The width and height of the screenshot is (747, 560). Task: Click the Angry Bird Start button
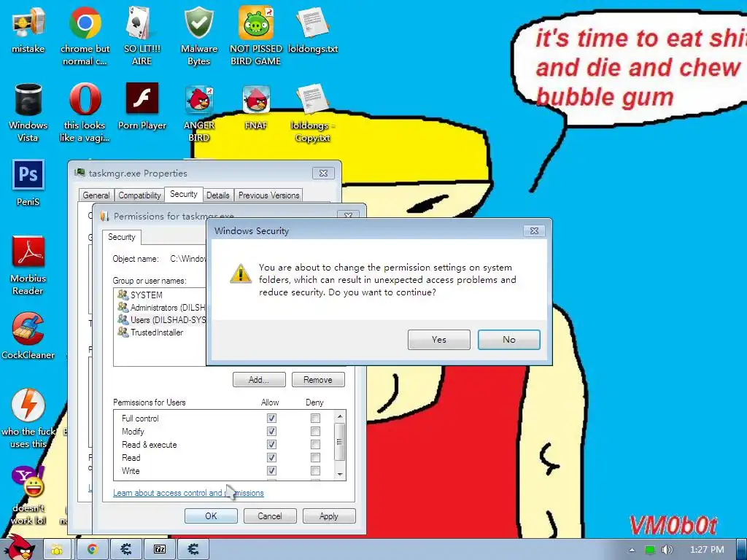19,548
